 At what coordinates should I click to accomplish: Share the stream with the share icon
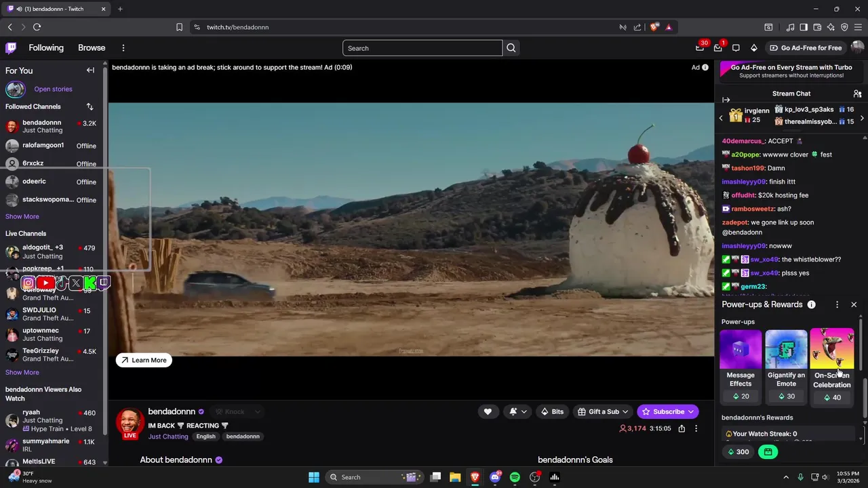(682, 428)
